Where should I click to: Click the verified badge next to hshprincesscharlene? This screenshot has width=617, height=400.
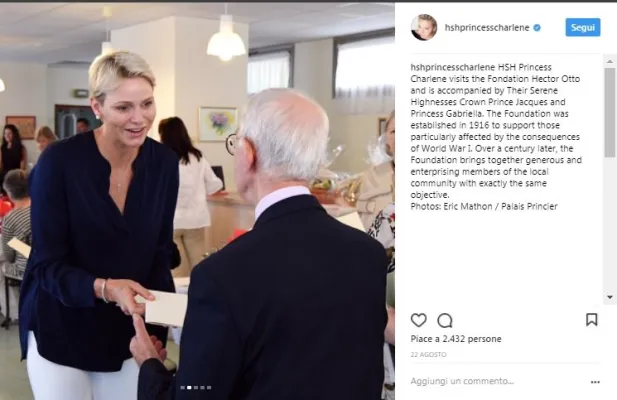pos(537,28)
